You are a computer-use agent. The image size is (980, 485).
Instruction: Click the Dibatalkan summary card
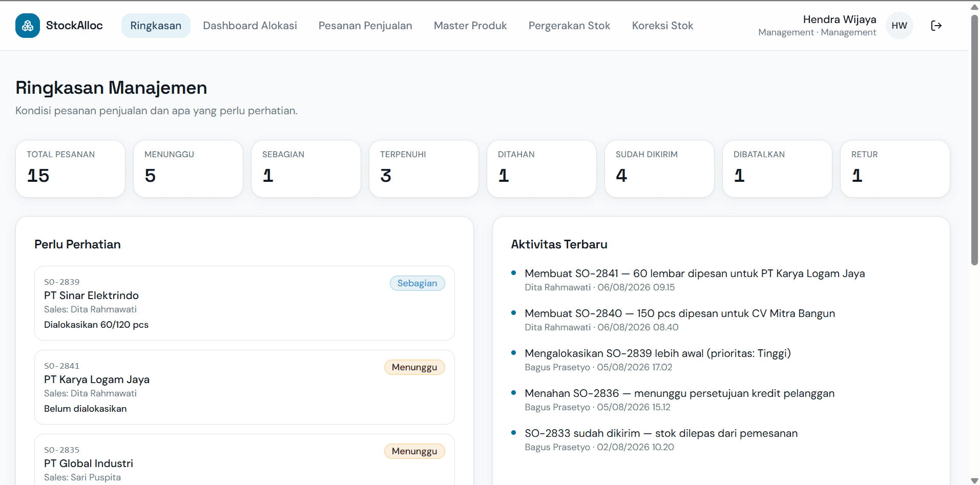pyautogui.click(x=778, y=168)
